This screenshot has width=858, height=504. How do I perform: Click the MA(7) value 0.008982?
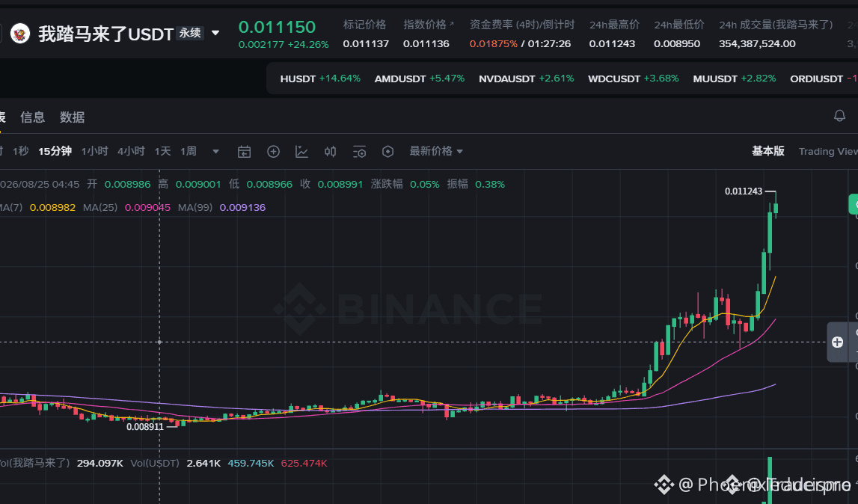52,207
